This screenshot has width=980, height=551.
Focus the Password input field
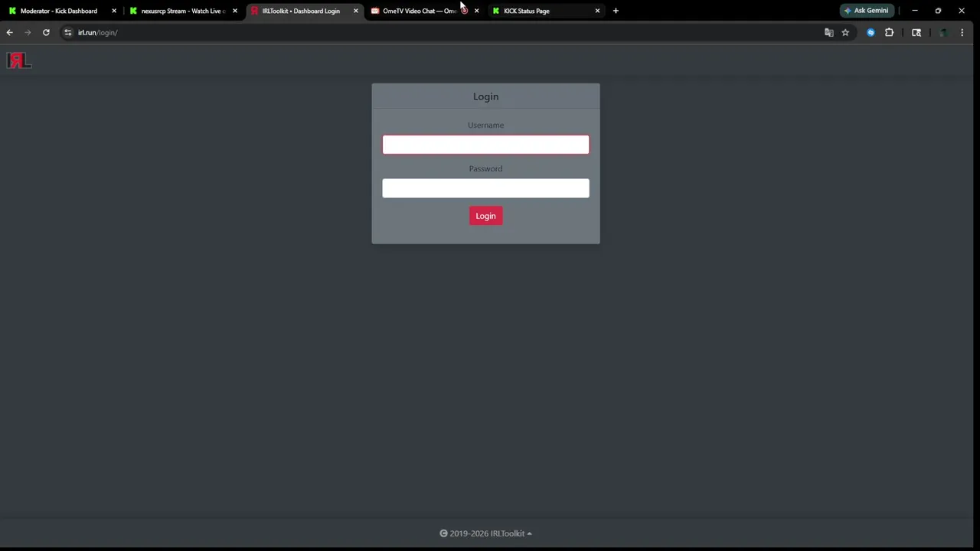[485, 188]
